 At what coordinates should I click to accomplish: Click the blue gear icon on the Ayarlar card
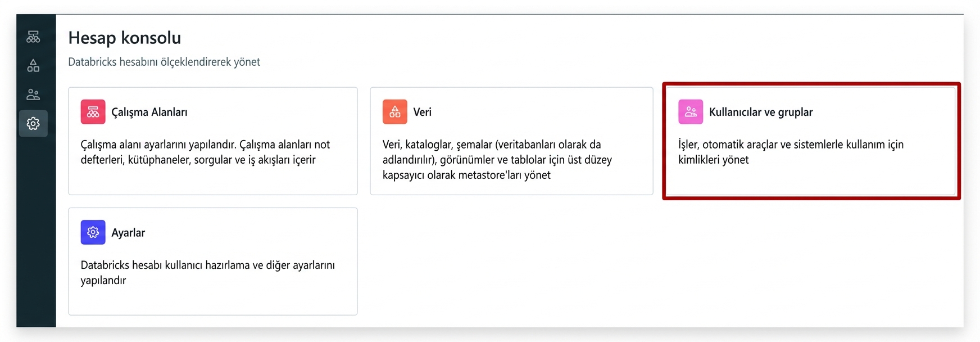click(93, 232)
